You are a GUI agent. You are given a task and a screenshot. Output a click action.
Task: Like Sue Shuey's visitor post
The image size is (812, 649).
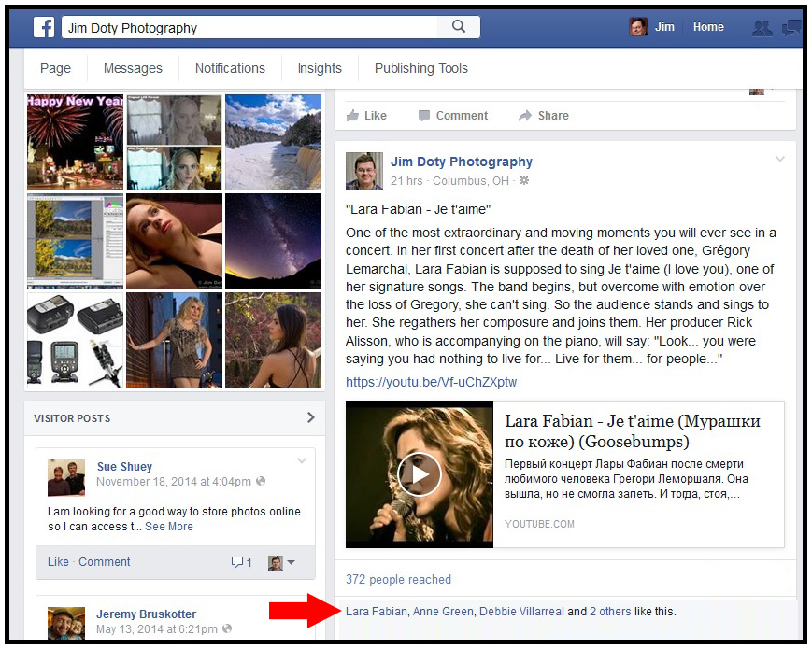pos(58,561)
